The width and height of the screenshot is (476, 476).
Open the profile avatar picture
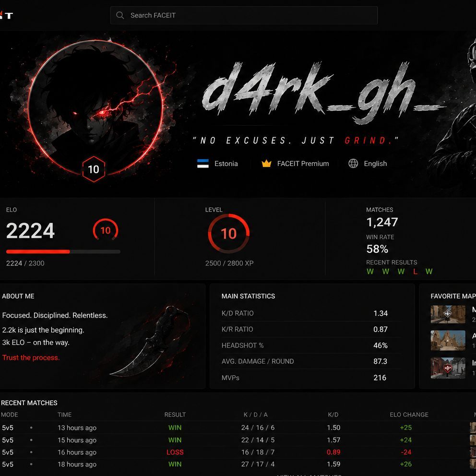coord(95,108)
